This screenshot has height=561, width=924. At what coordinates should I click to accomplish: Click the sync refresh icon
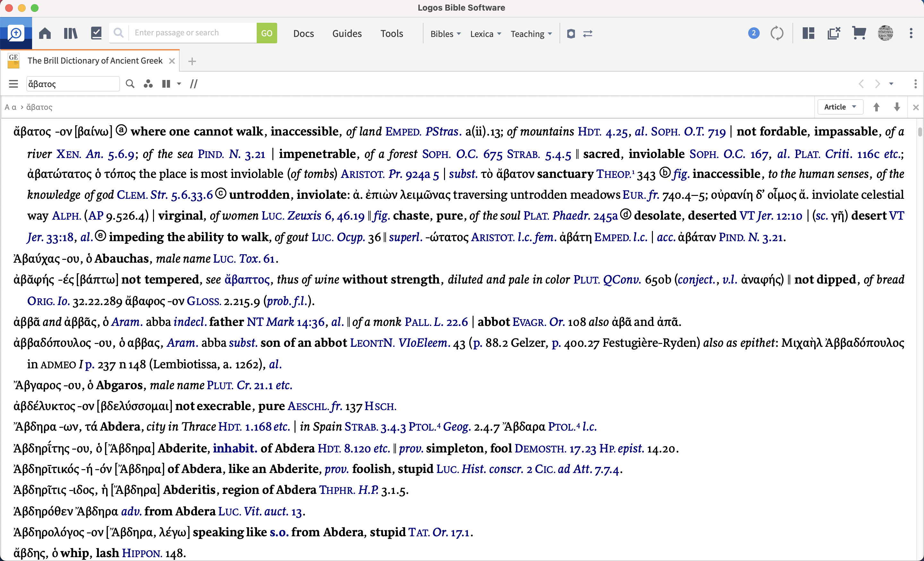(x=777, y=33)
